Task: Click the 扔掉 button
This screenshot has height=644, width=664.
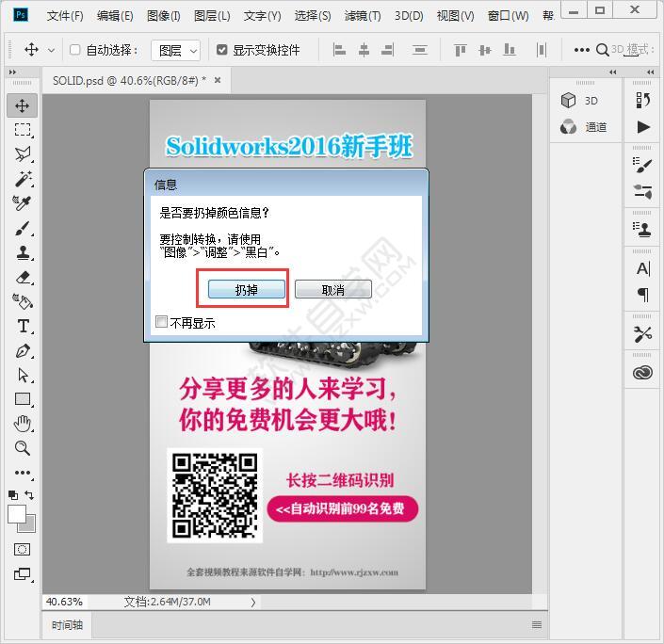Action: click(246, 290)
